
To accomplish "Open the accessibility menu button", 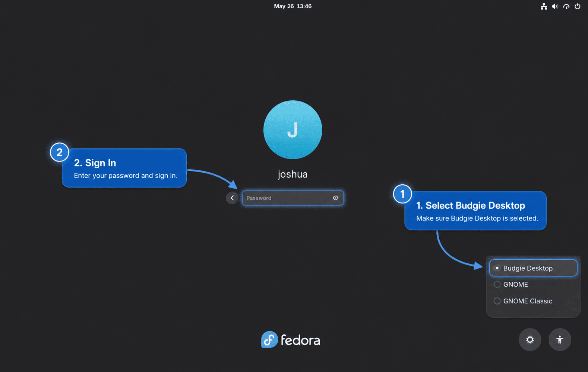I will tap(559, 340).
